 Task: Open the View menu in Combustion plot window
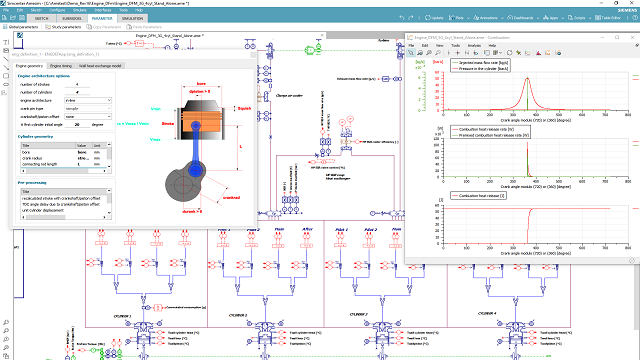click(440, 45)
